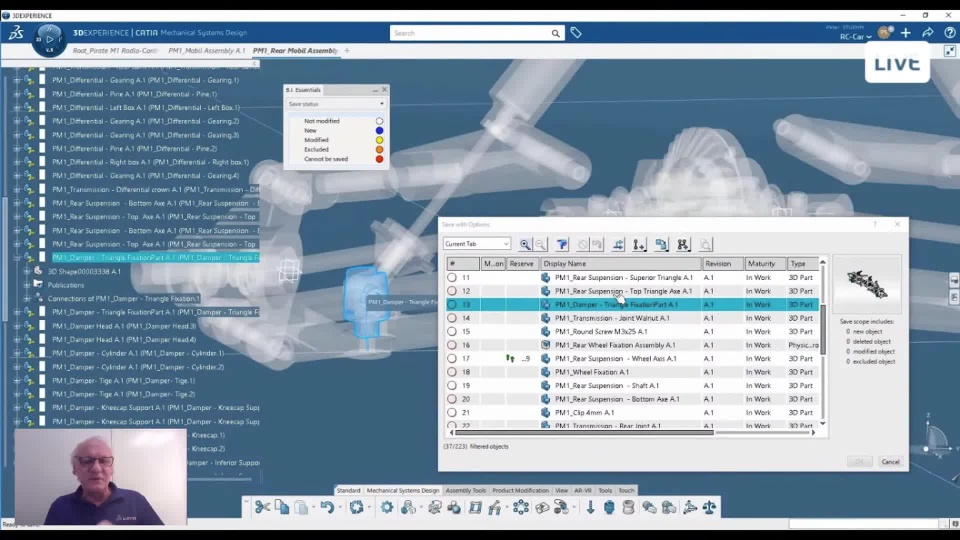The image size is (960, 540).
Task: Switch to the Assembly Tools toolbar tab
Action: pyautogui.click(x=465, y=490)
